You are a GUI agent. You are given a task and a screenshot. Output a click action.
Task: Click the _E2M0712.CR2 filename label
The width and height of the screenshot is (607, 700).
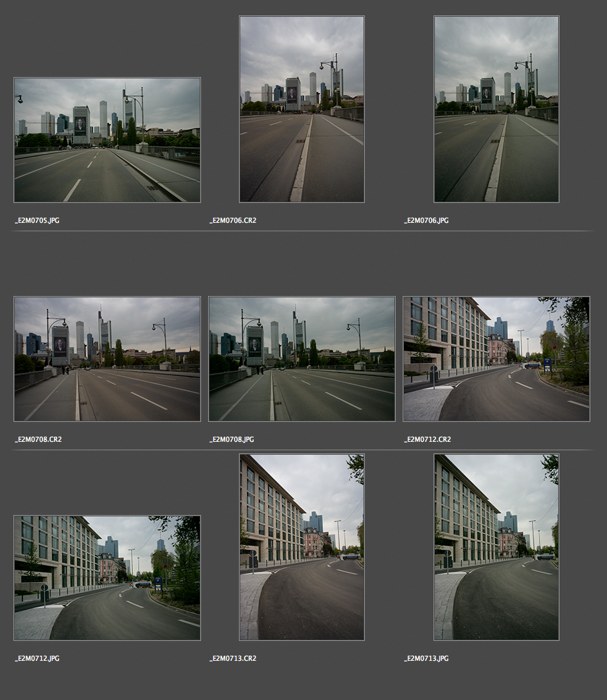point(427,440)
